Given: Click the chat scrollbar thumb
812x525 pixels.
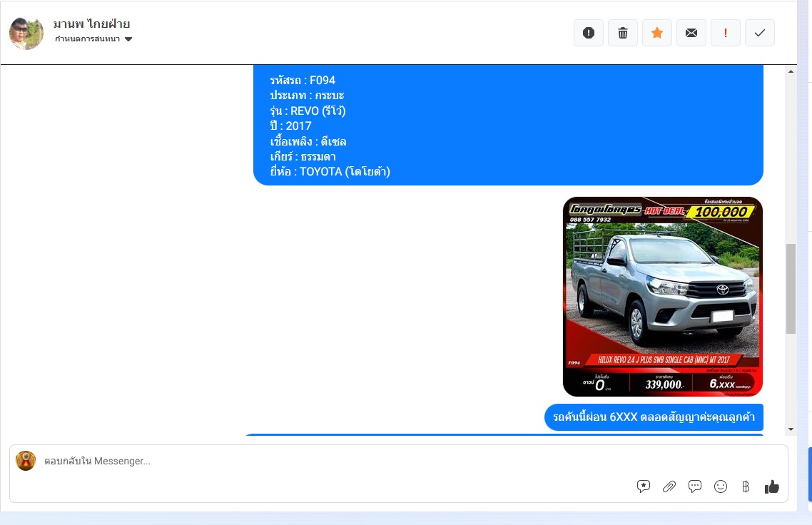Looking at the screenshot, I should point(791,288).
